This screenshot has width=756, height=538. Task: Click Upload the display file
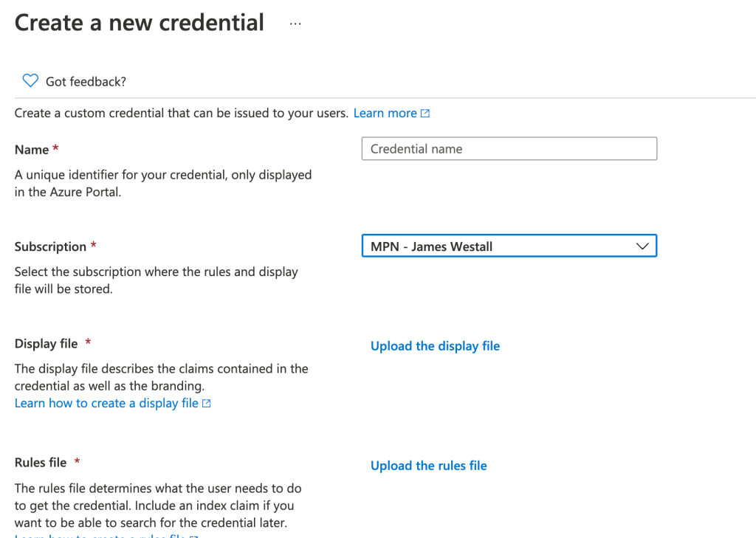[x=435, y=345]
